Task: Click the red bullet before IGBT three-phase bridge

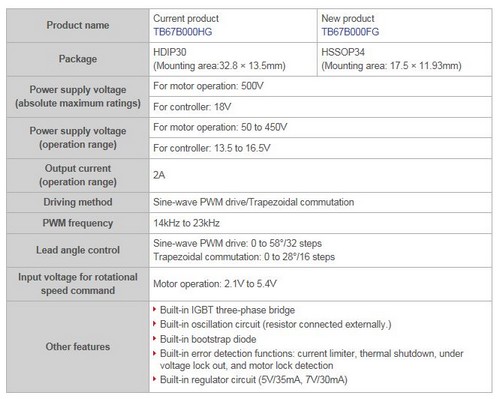Action: 155,310
